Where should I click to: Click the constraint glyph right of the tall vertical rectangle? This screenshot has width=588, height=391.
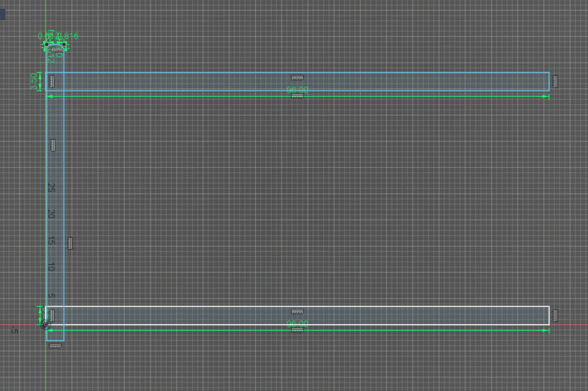pos(70,243)
